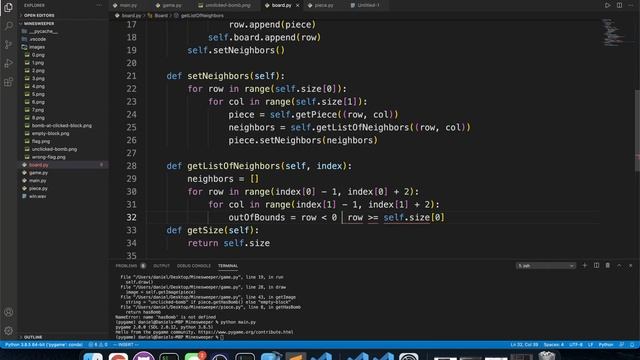Open Explorer views ellipsis menu

[x=99, y=5]
